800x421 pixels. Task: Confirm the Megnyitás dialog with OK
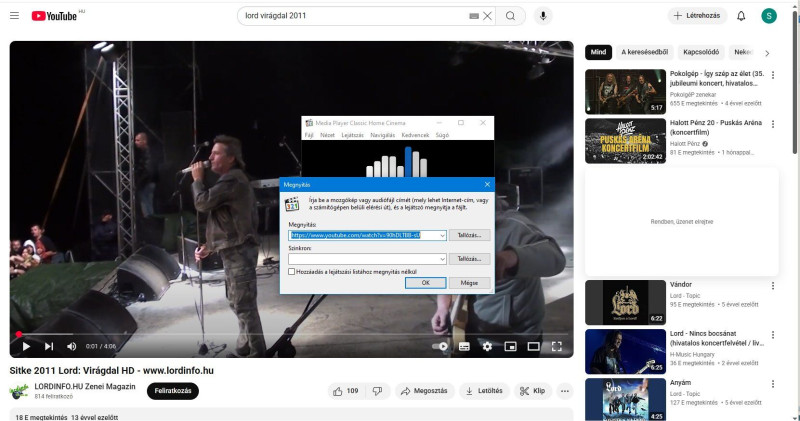click(x=426, y=283)
